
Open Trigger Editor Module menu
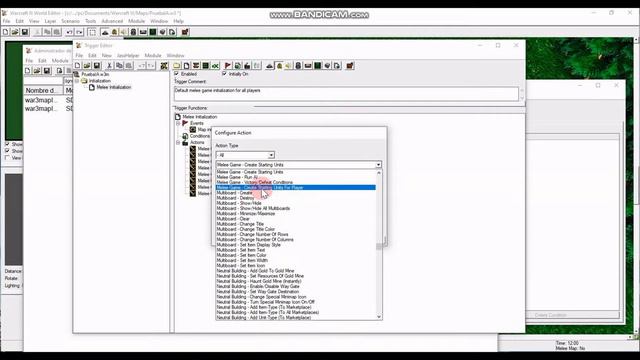coord(153,56)
